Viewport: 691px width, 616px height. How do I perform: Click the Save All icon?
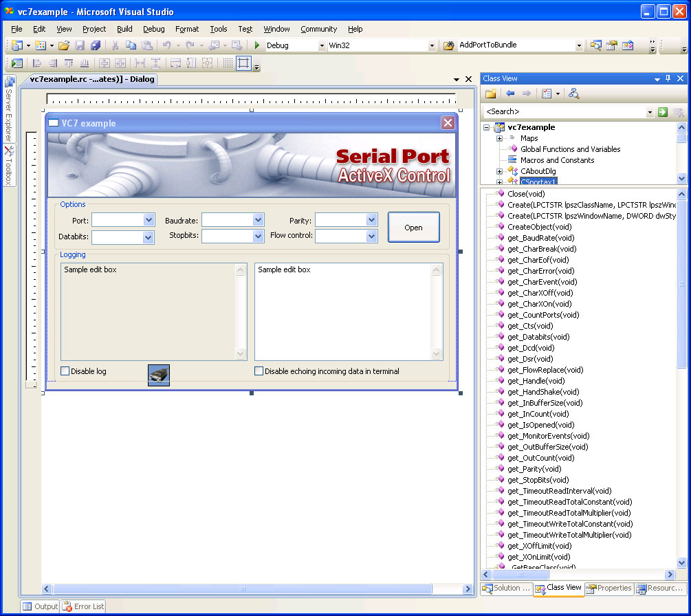(96, 45)
